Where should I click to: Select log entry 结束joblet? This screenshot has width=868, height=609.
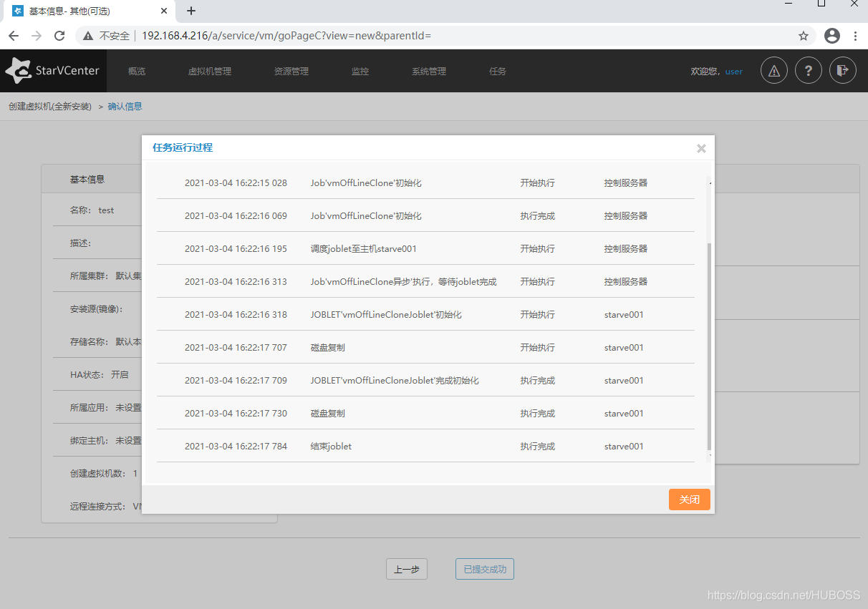(331, 447)
